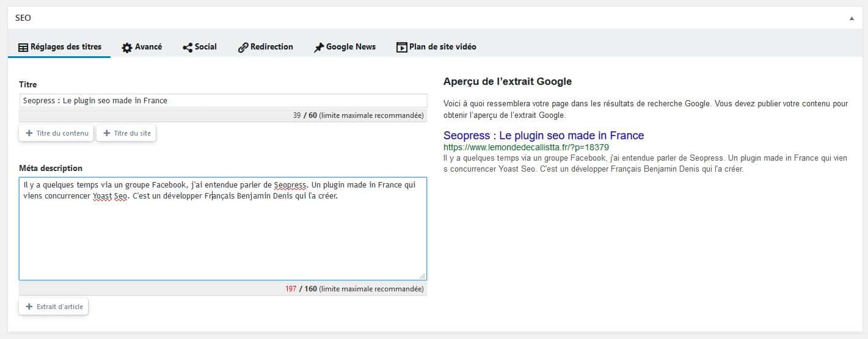Switch to the Redirection tab
The width and height of the screenshot is (868, 339).
265,46
